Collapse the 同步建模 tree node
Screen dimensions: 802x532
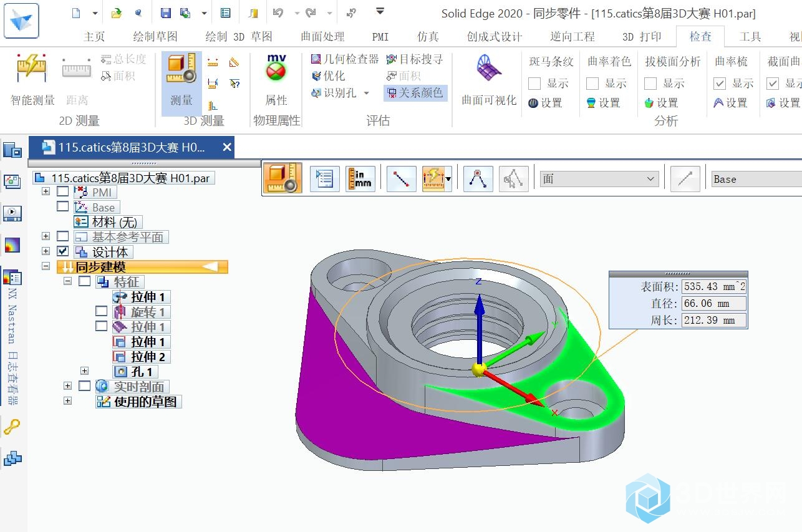(x=46, y=266)
